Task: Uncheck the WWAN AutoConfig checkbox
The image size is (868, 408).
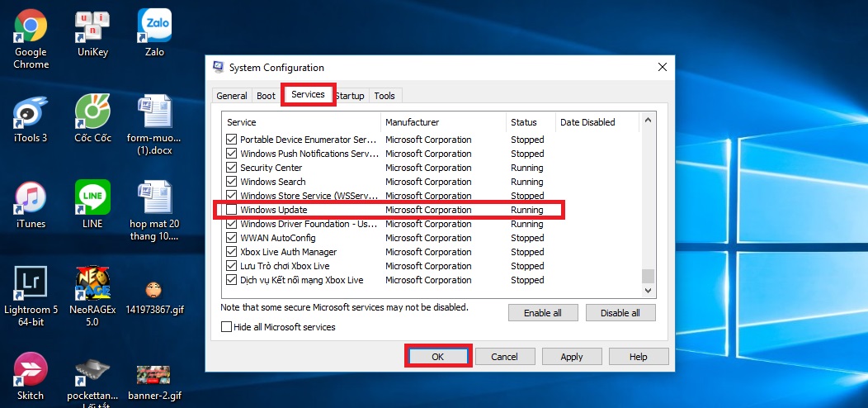Action: 231,238
